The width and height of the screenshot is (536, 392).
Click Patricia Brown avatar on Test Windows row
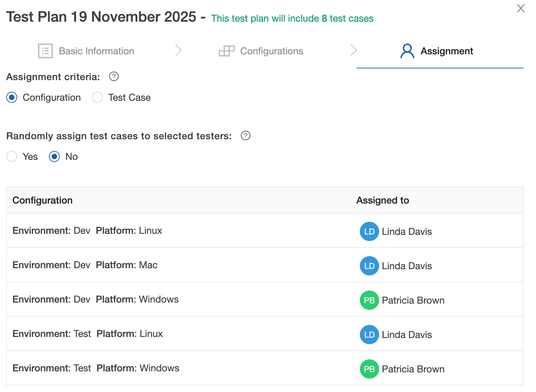pos(369,369)
